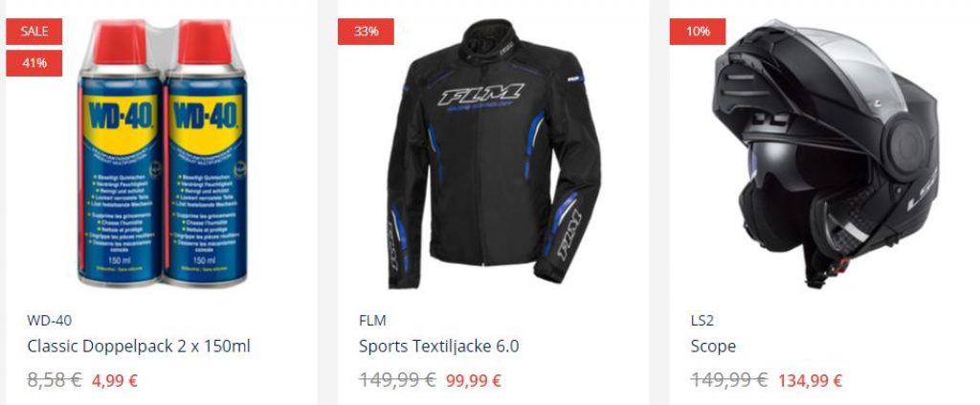Viewport: 980px width, 405px height.
Task: Open Classic Doppelpack 2 x 150ml title
Action: click(x=139, y=347)
